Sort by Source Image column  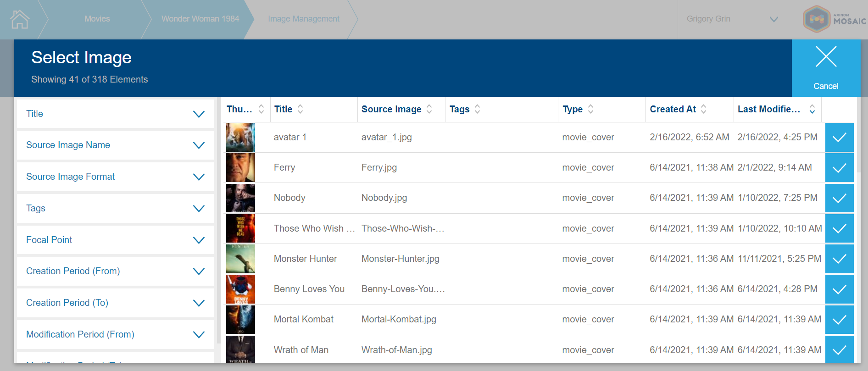click(429, 109)
